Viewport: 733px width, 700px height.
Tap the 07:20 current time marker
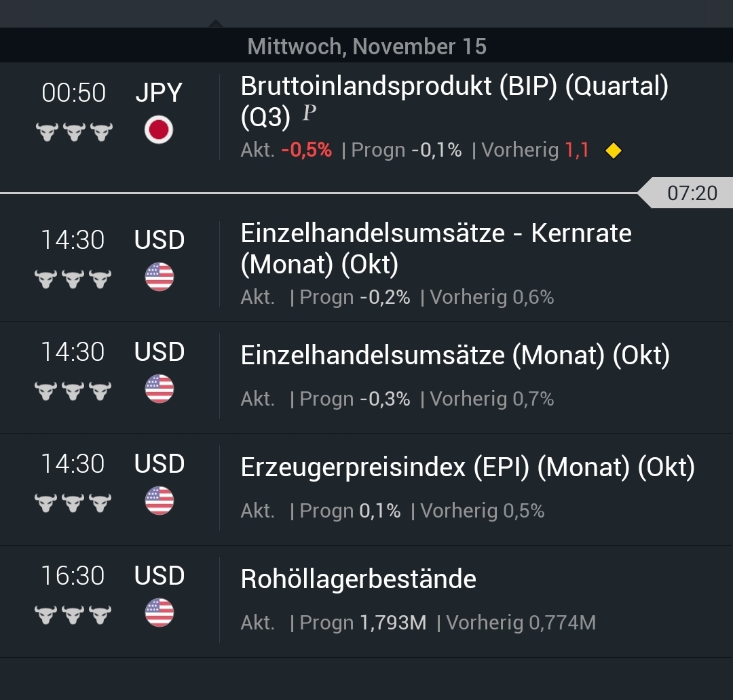(692, 193)
